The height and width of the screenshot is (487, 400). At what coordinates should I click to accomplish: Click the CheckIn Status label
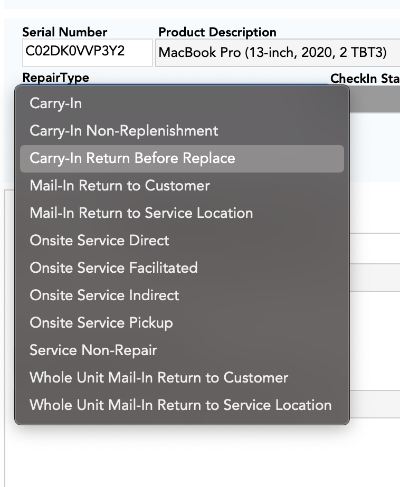coord(365,78)
